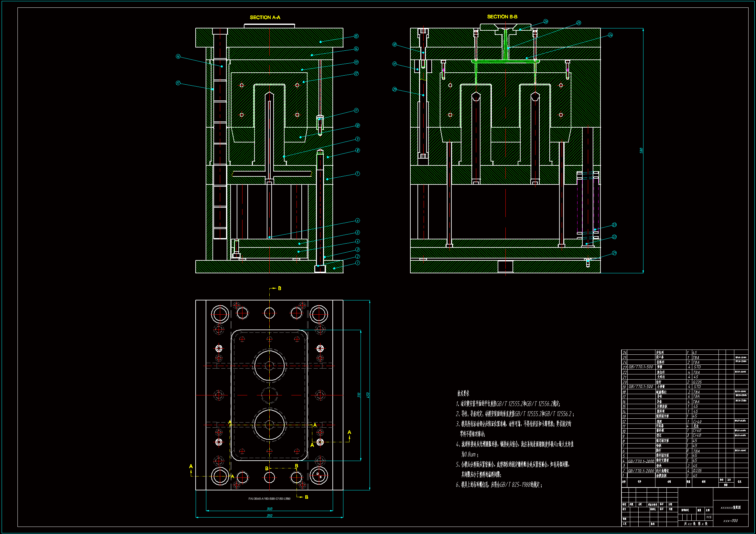Click the 450 vertical dimension text
The height and width of the screenshot is (534, 756).
[367, 394]
